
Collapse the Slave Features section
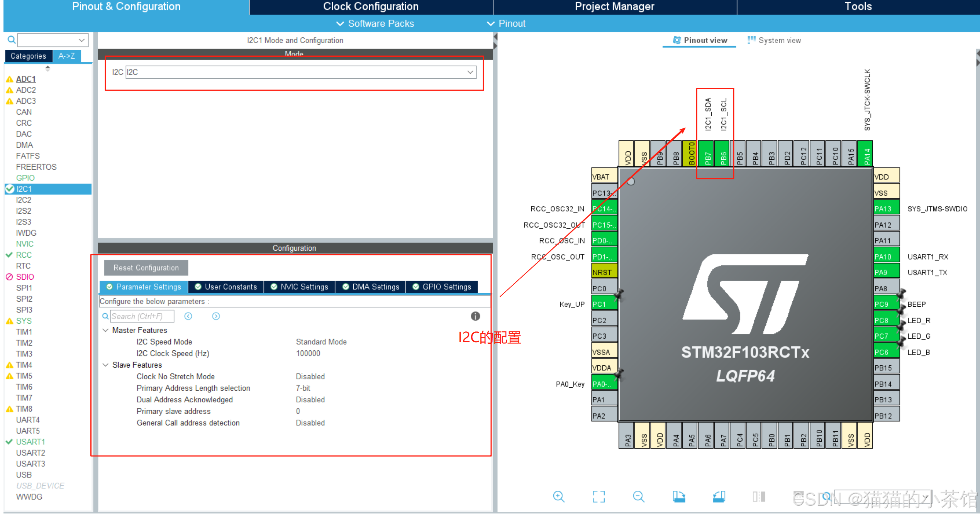click(105, 365)
